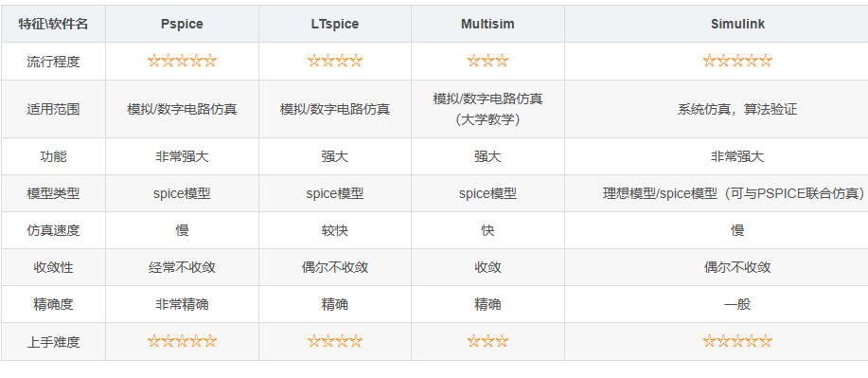This screenshot has width=868, height=378.
Task: Click the 收敛性 row label
Action: (x=53, y=267)
